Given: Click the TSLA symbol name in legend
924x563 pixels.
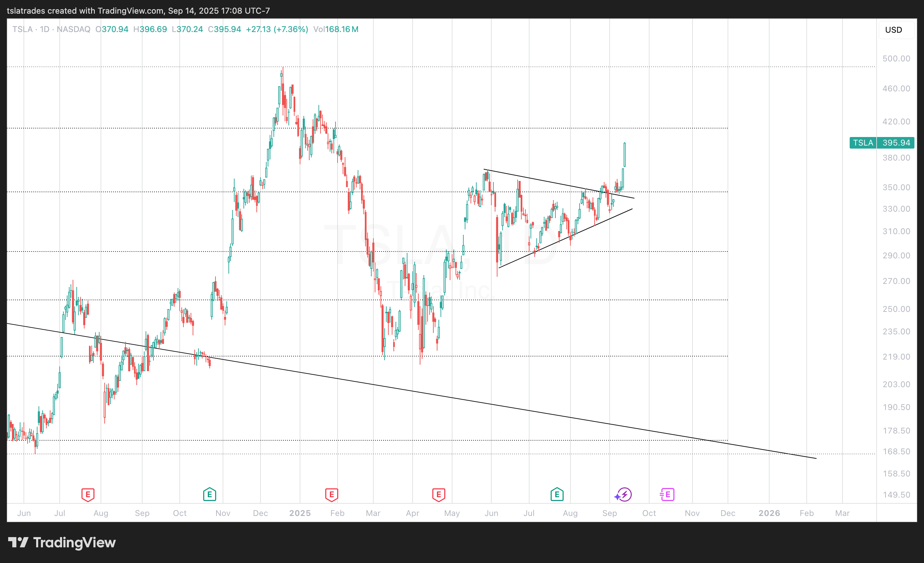Looking at the screenshot, I should (22, 29).
